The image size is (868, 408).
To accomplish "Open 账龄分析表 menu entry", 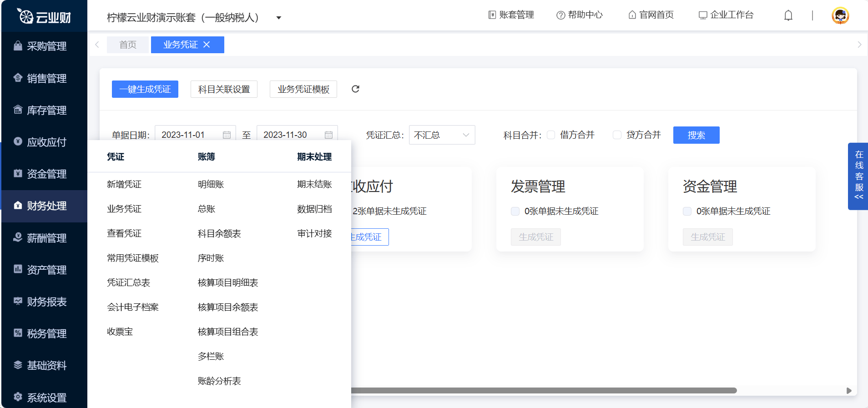I will click(219, 381).
